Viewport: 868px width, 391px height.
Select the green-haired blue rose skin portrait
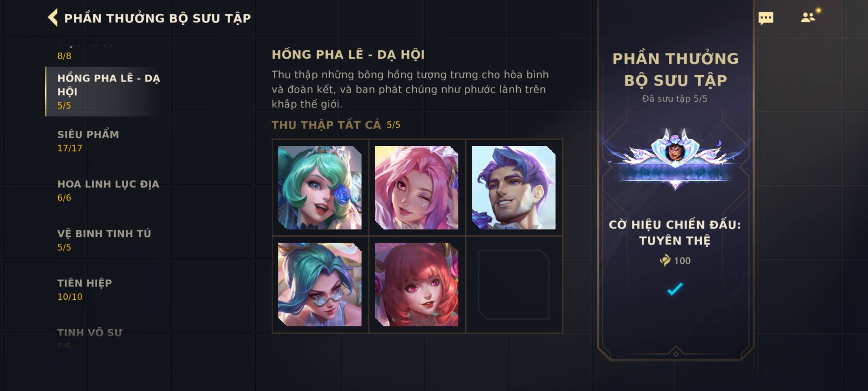(x=320, y=188)
